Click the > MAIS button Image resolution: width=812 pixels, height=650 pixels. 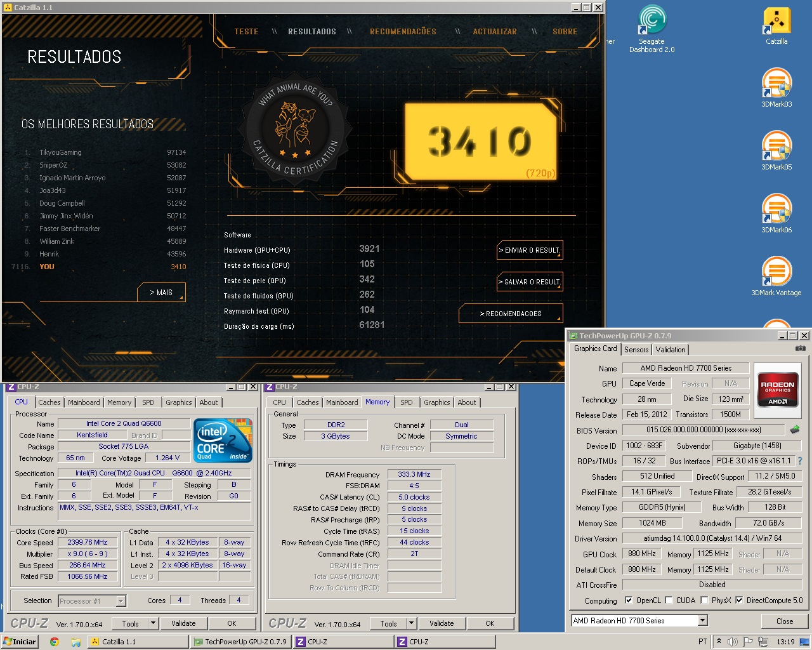click(162, 292)
